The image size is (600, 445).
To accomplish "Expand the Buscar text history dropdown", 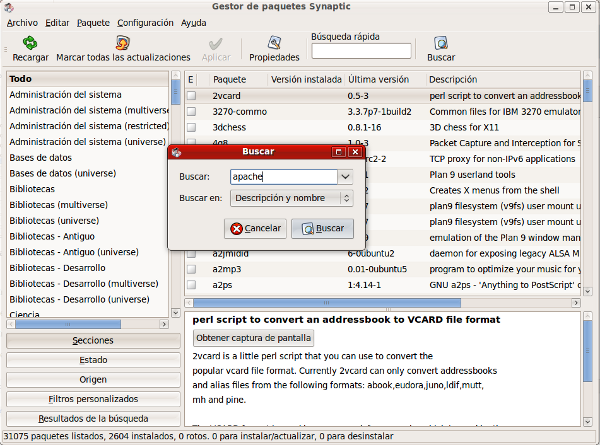I will tap(345, 176).
